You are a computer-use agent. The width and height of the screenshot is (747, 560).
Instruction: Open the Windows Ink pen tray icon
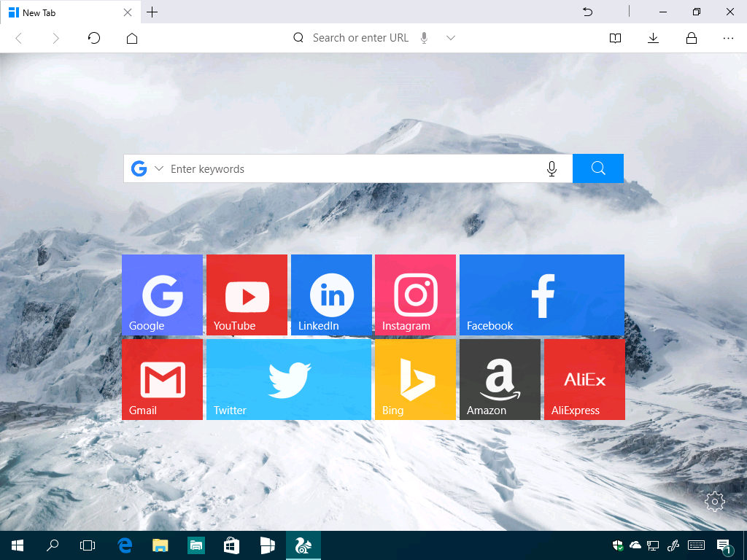click(x=673, y=545)
